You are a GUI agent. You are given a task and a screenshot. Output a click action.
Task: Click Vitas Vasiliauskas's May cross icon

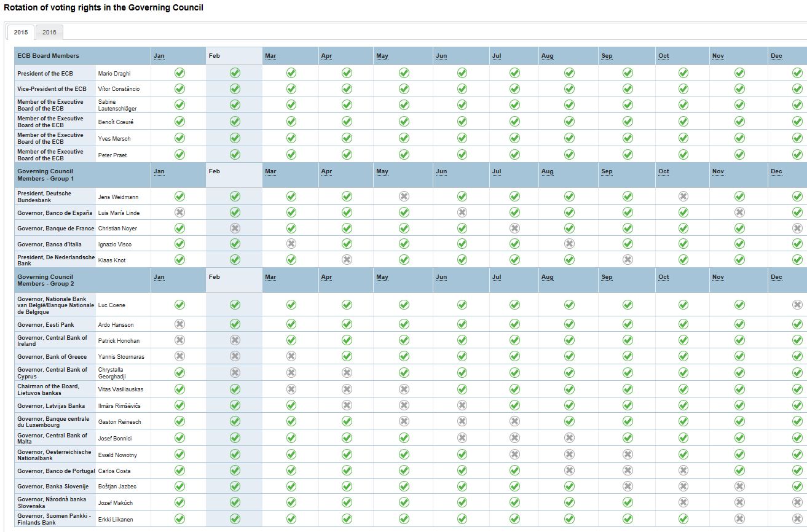pyautogui.click(x=404, y=389)
